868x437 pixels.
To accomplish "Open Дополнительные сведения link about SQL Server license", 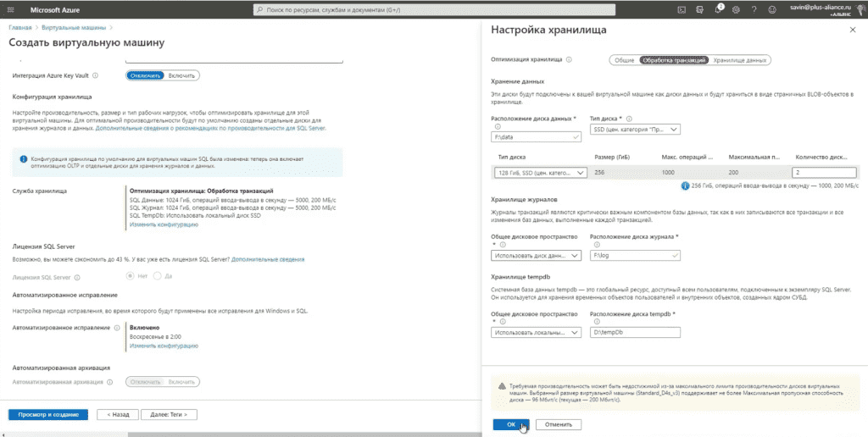I will [x=267, y=259].
